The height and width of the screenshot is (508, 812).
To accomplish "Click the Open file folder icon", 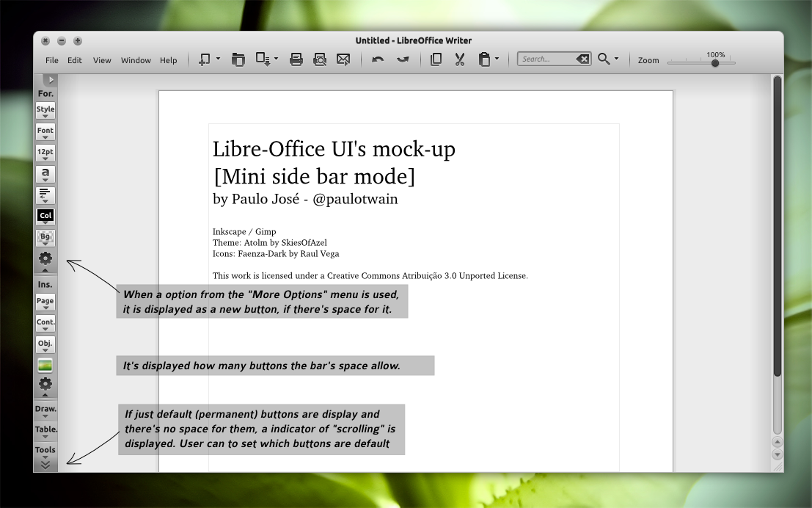I will [238, 59].
